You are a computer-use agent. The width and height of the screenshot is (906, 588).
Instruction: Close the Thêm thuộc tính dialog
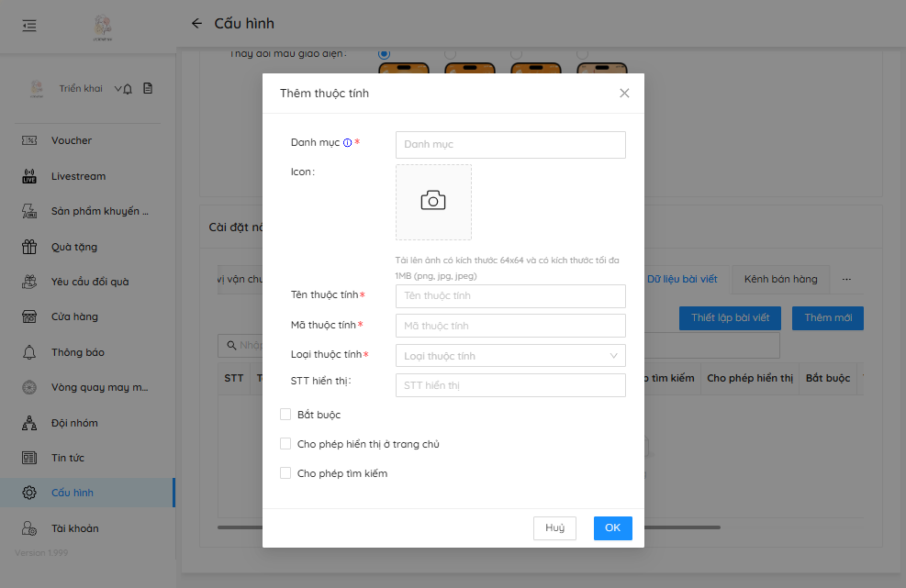click(624, 94)
